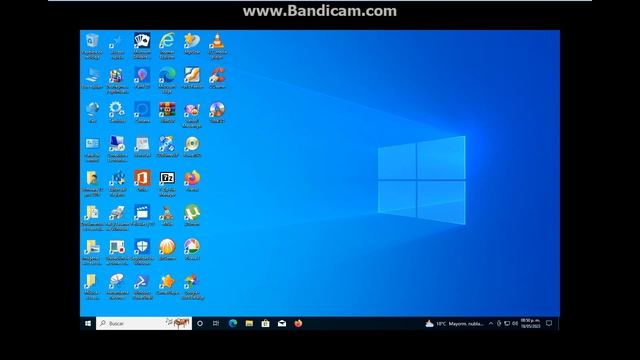
Task: Open the volume control in system tray
Action: point(515,324)
